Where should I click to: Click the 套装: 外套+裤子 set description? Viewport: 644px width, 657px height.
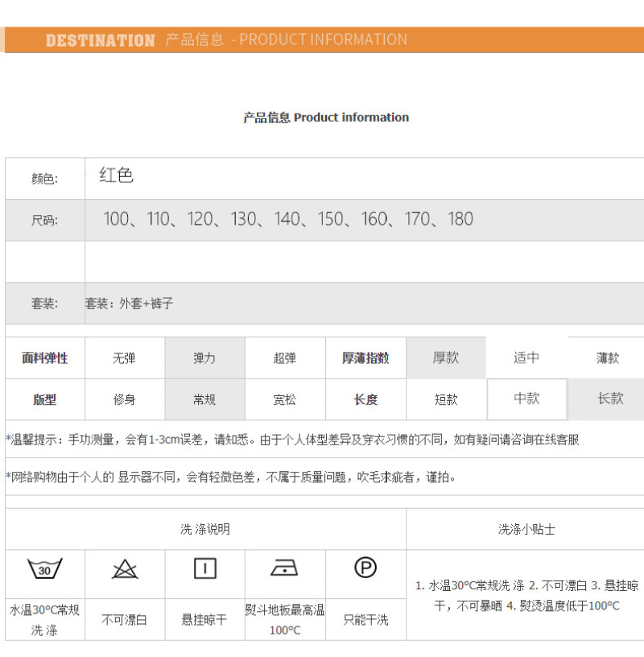point(130,304)
